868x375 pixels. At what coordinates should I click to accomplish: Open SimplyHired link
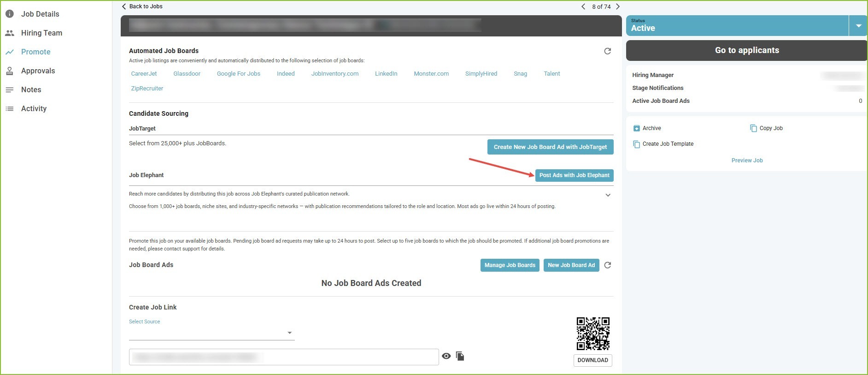pos(481,73)
